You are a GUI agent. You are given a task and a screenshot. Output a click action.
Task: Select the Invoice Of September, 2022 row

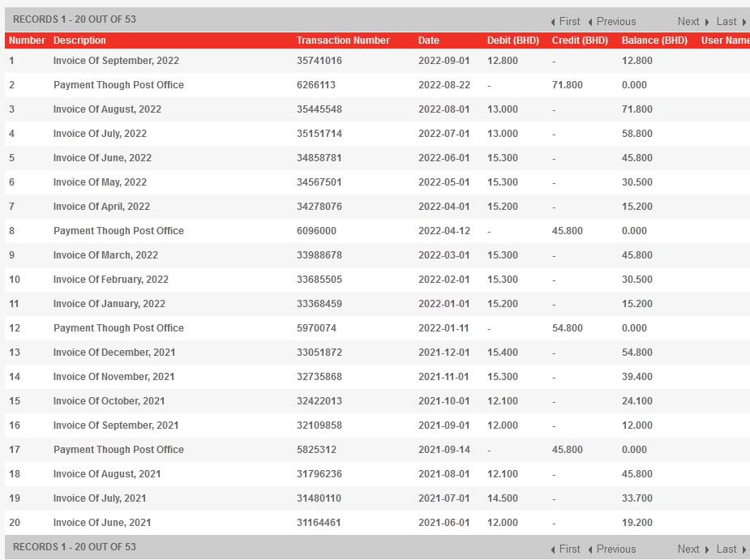(116, 61)
